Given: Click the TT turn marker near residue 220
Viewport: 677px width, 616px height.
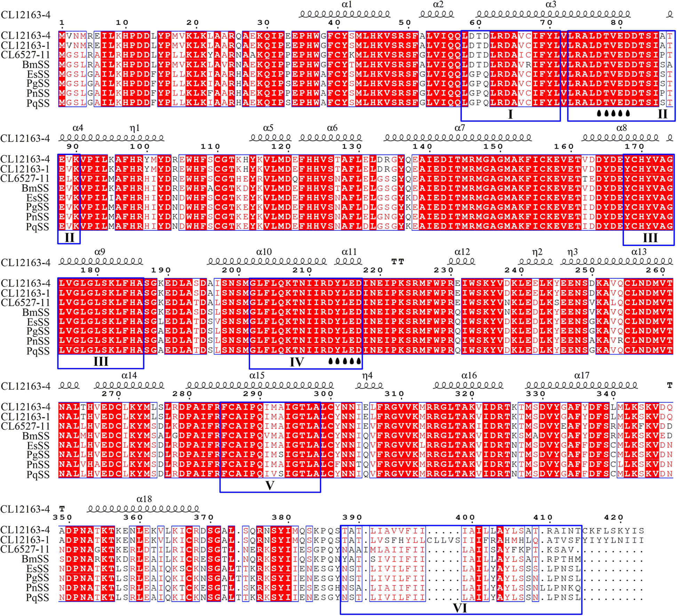Looking at the screenshot, I should 398,262.
